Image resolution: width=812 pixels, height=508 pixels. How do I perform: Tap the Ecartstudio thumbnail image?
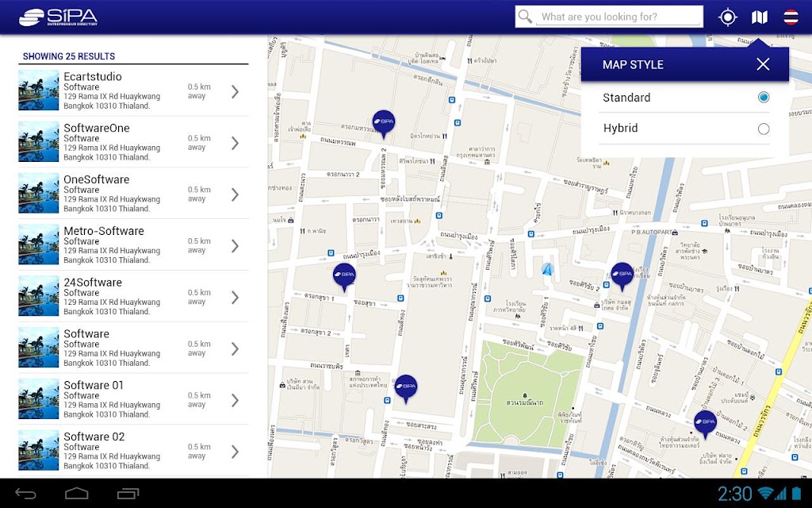point(39,90)
